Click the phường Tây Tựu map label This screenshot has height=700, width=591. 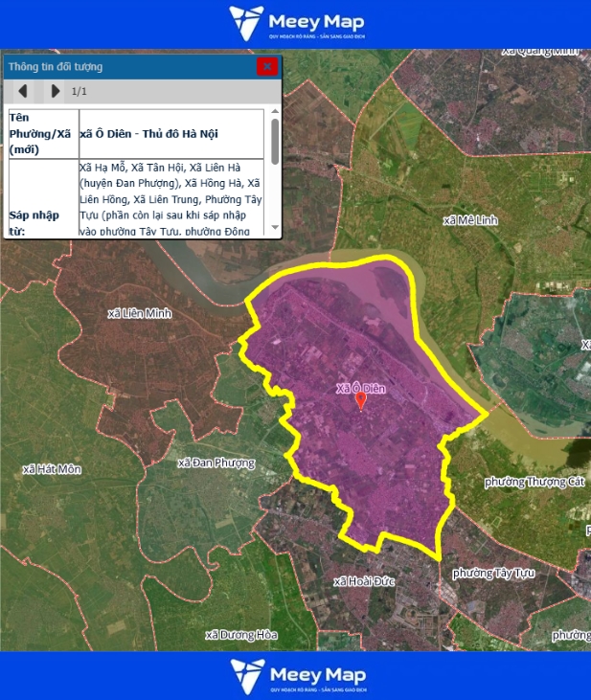pyautogui.click(x=492, y=573)
